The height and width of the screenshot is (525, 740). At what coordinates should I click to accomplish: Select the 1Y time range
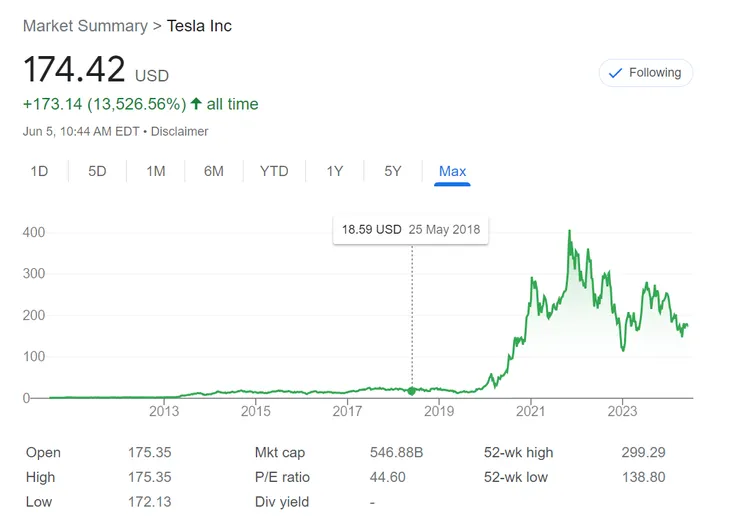pos(334,171)
